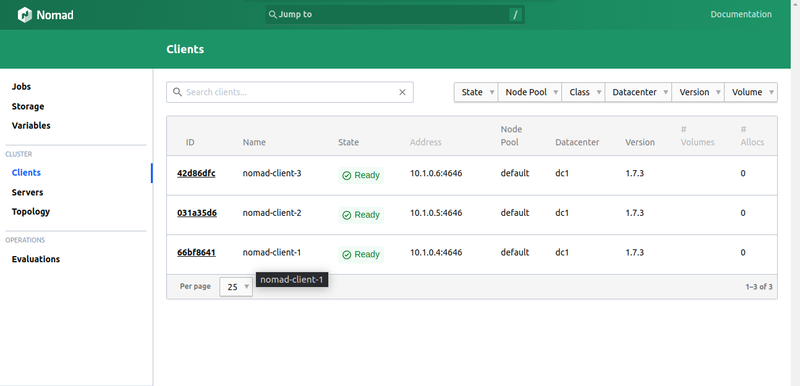The image size is (800, 386).
Task: Click address 10.1.0.6:4646
Action: click(436, 173)
